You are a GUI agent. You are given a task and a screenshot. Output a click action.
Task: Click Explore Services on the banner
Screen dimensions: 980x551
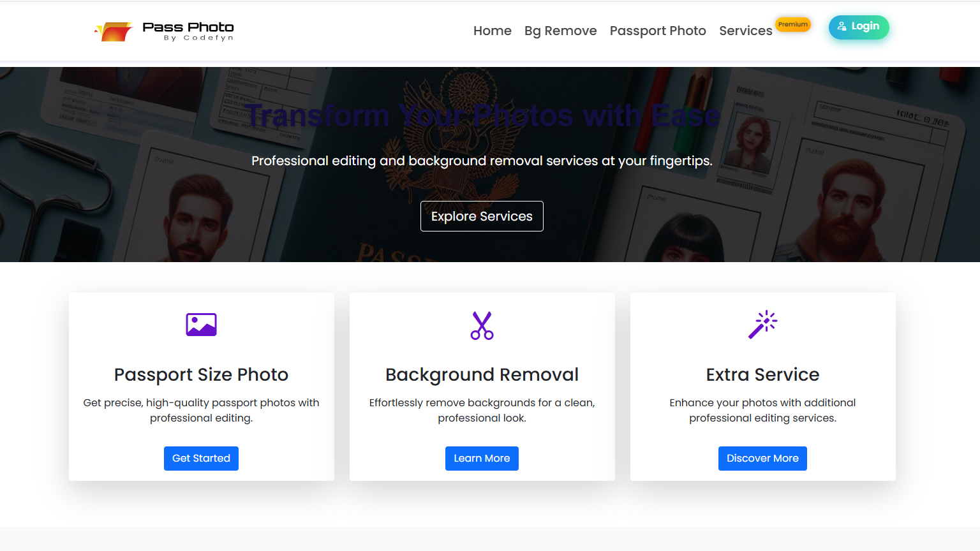(482, 216)
